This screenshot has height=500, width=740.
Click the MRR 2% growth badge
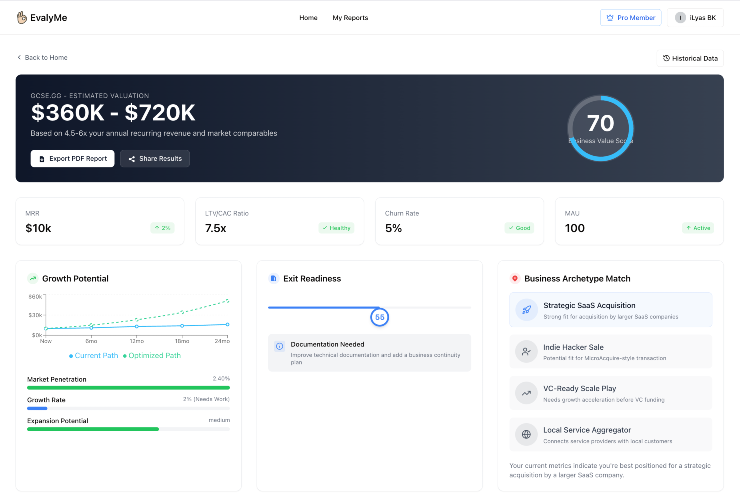tap(162, 228)
